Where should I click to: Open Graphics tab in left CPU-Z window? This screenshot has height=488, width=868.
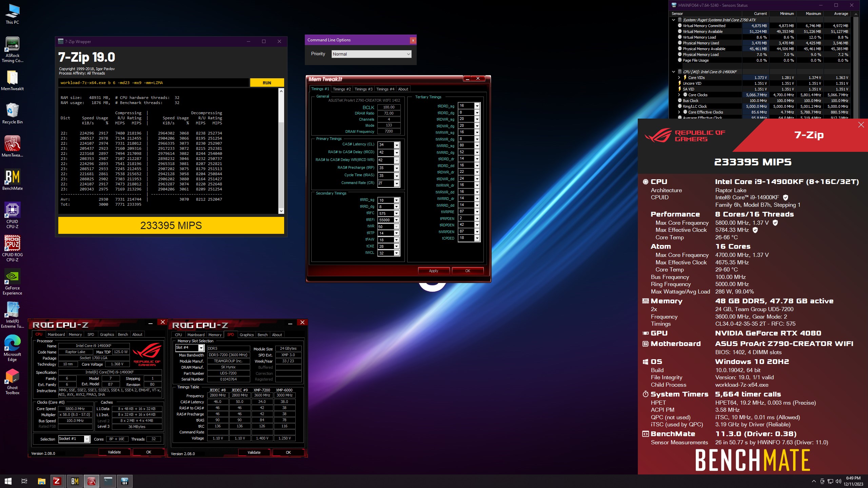[107, 334]
